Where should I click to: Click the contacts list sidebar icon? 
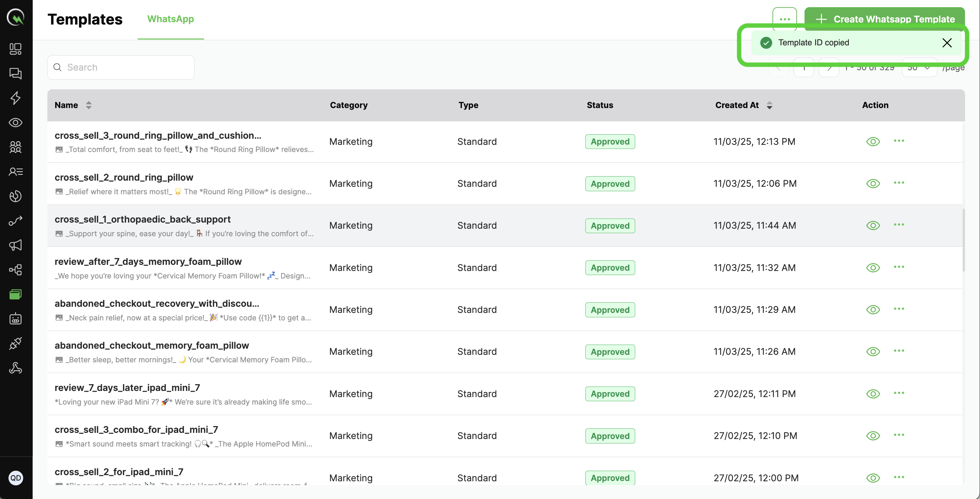(x=16, y=172)
